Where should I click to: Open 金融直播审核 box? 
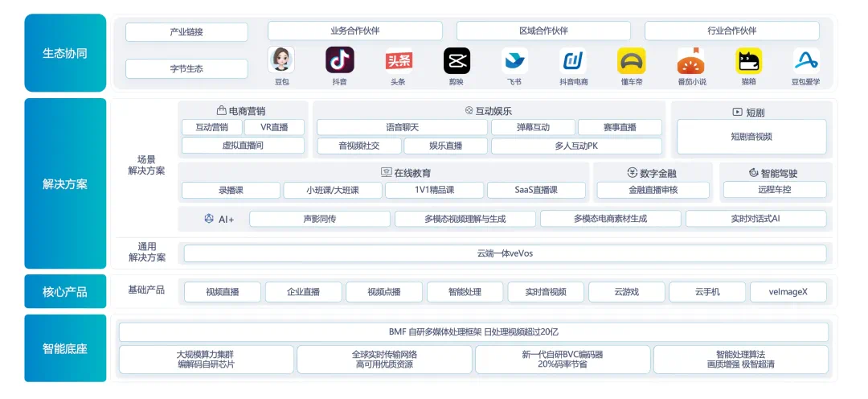pyautogui.click(x=653, y=190)
